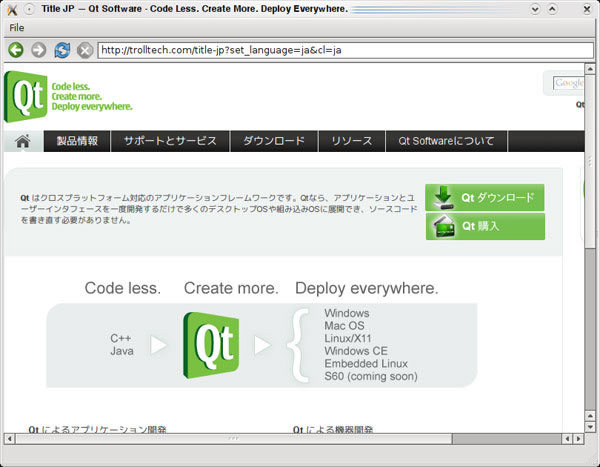Click the 'Mac OS' platform text

(344, 326)
